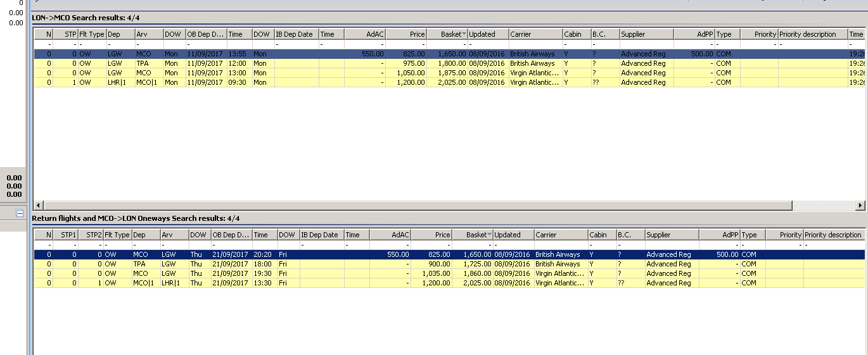The image size is (868, 355).
Task: Click Updated header in return flights table
Action: (x=513, y=235)
